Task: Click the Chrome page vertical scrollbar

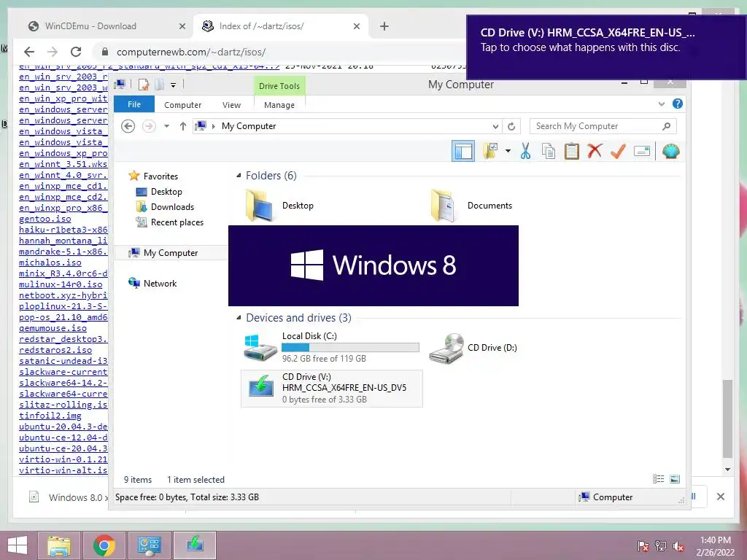Action: coord(727,418)
